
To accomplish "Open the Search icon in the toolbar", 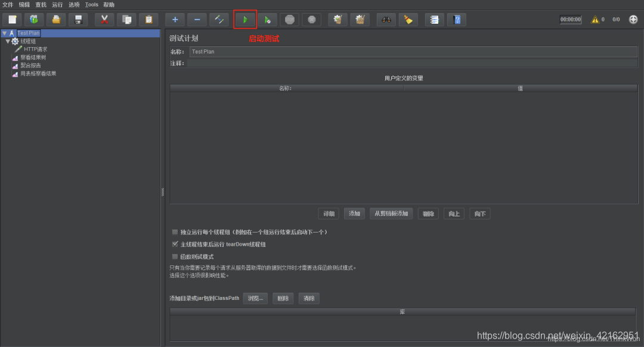I will pyautogui.click(x=386, y=19).
